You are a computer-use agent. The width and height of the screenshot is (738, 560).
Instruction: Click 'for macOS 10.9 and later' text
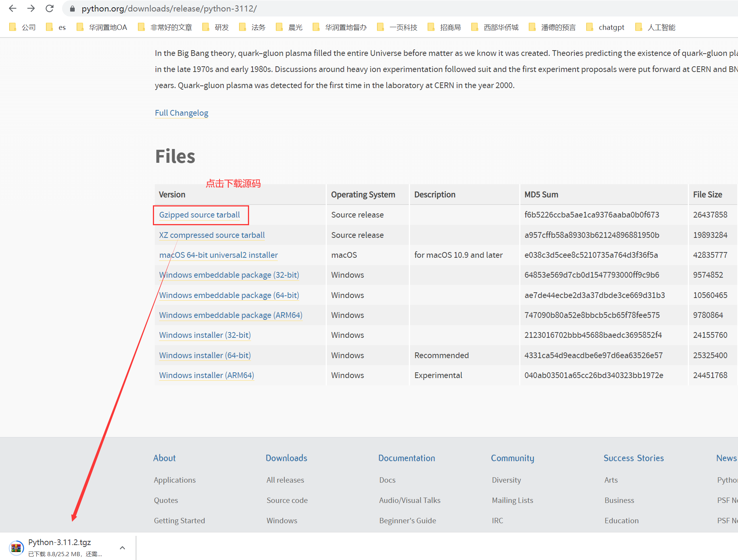point(458,255)
